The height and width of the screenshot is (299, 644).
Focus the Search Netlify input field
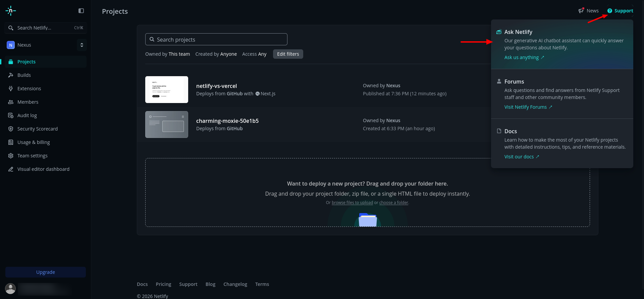click(46, 28)
